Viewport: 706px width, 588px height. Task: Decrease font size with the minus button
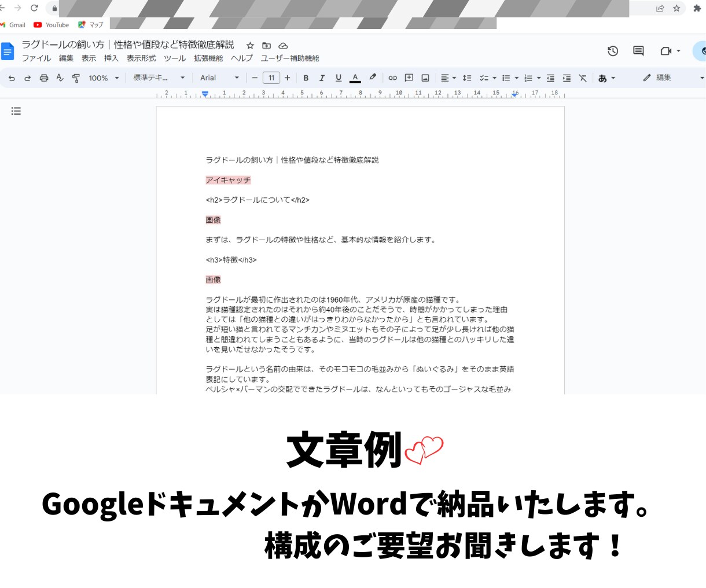[255, 78]
